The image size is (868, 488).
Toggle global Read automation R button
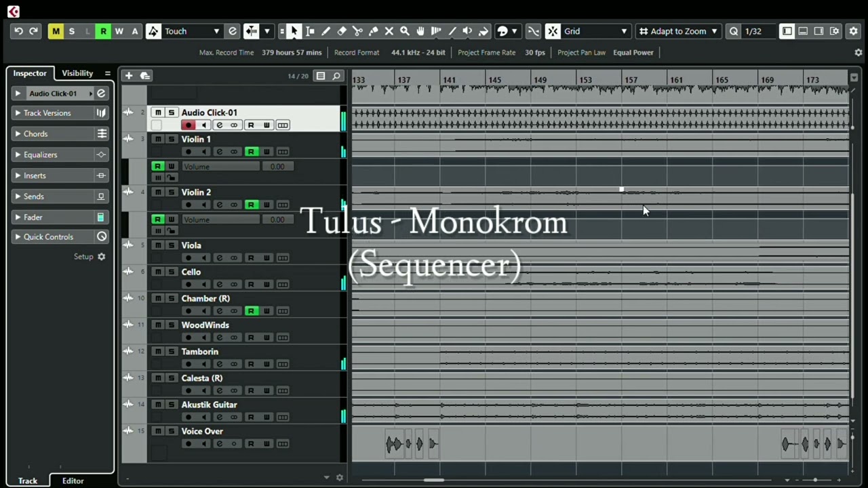[103, 31]
